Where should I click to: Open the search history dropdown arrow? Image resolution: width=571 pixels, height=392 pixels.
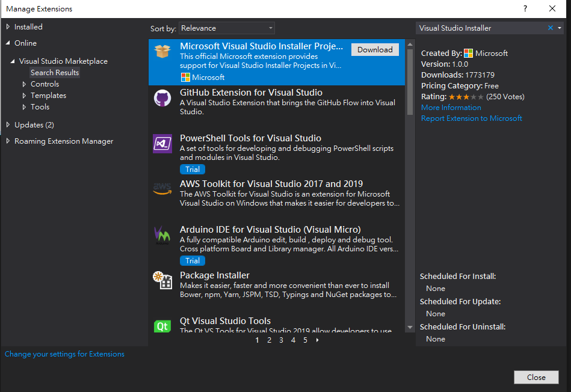coord(560,28)
